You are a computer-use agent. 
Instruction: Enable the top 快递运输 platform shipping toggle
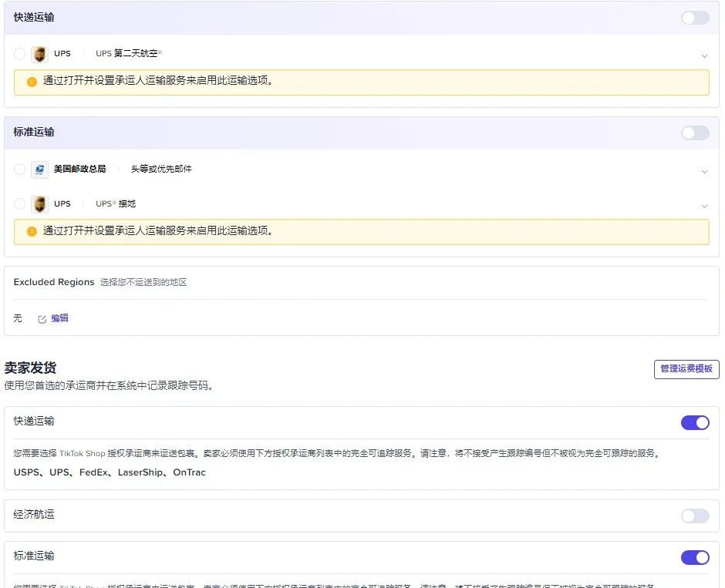tap(694, 18)
